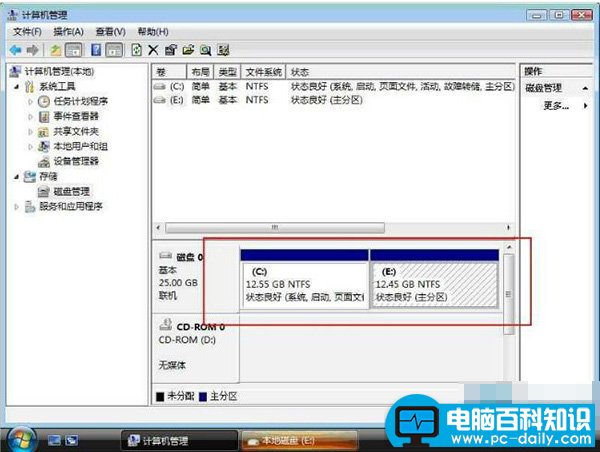Click the Switch windows quick launch icon
The height and width of the screenshot is (452, 600).
point(72,441)
